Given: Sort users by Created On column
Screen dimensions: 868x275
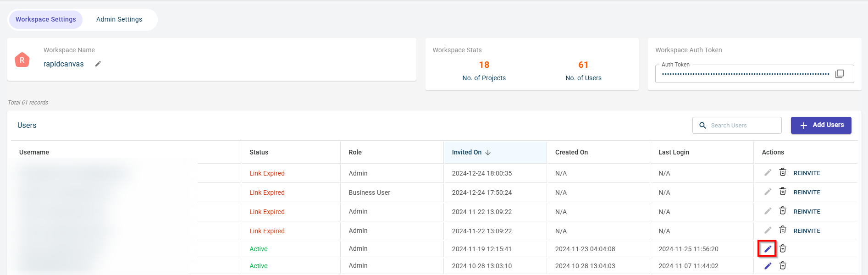Looking at the screenshot, I should coord(571,152).
